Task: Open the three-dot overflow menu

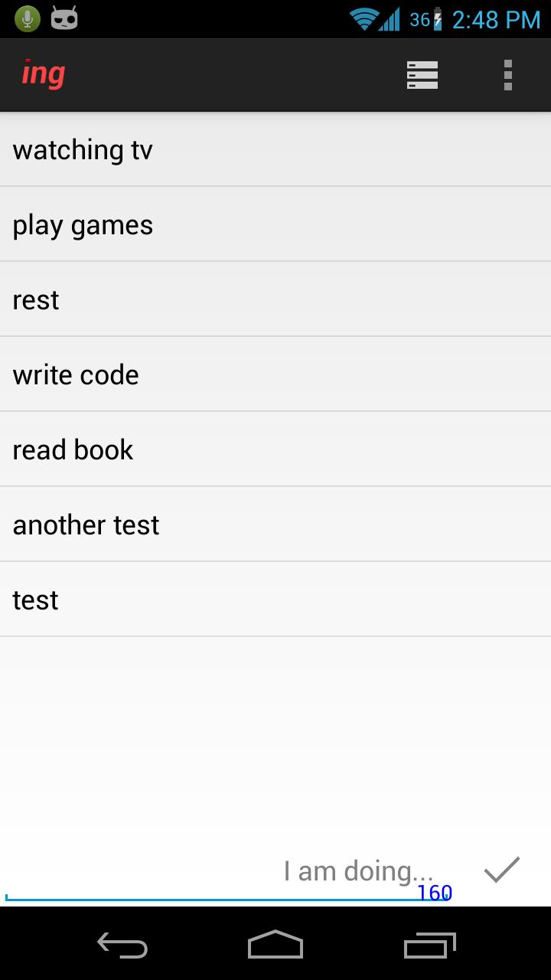Action: tap(507, 75)
